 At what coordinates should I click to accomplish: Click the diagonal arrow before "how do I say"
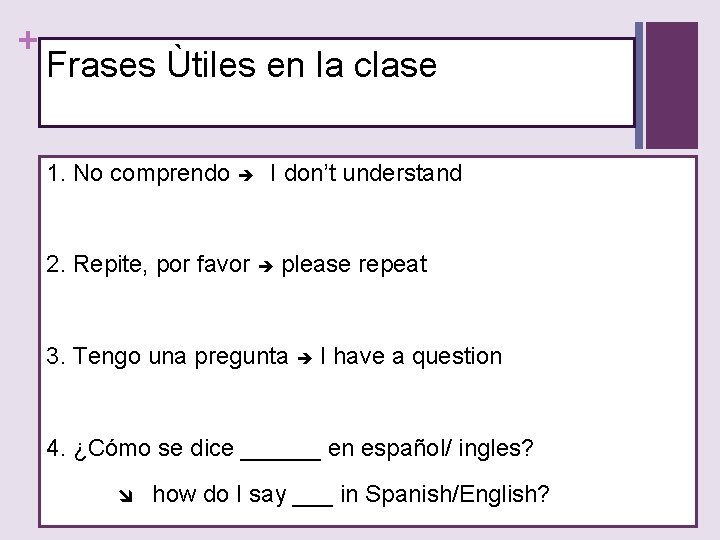coord(126,495)
